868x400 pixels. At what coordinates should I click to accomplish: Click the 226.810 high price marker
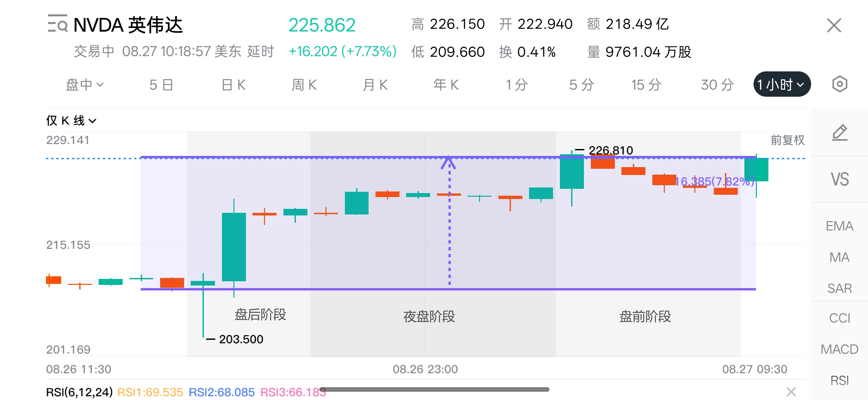tap(610, 150)
